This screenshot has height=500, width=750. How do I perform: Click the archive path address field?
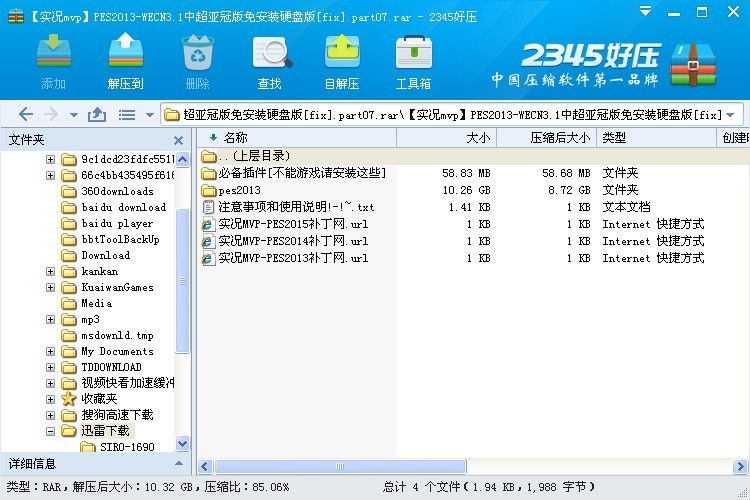(x=452, y=115)
